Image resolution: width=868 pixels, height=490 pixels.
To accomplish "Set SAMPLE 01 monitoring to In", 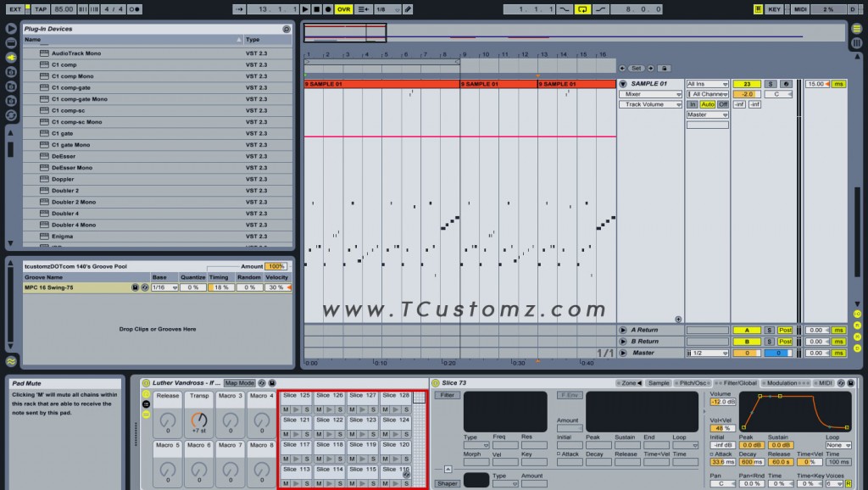I will pyautogui.click(x=692, y=104).
